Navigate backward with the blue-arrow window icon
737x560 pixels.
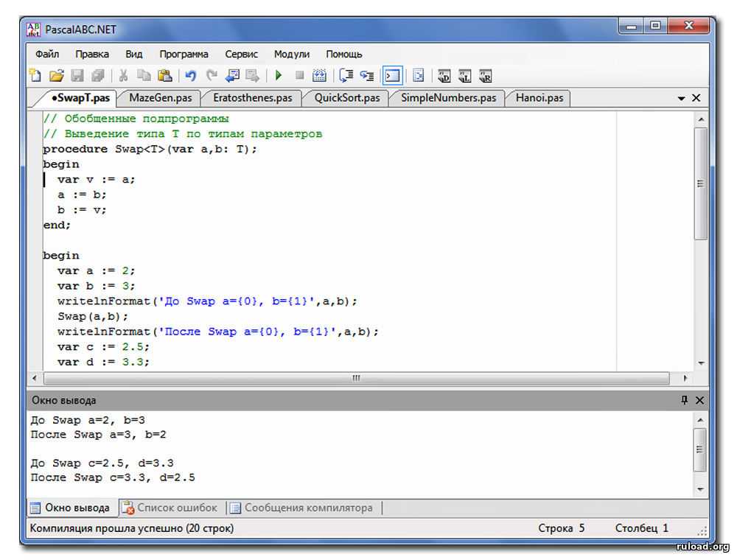click(x=232, y=75)
